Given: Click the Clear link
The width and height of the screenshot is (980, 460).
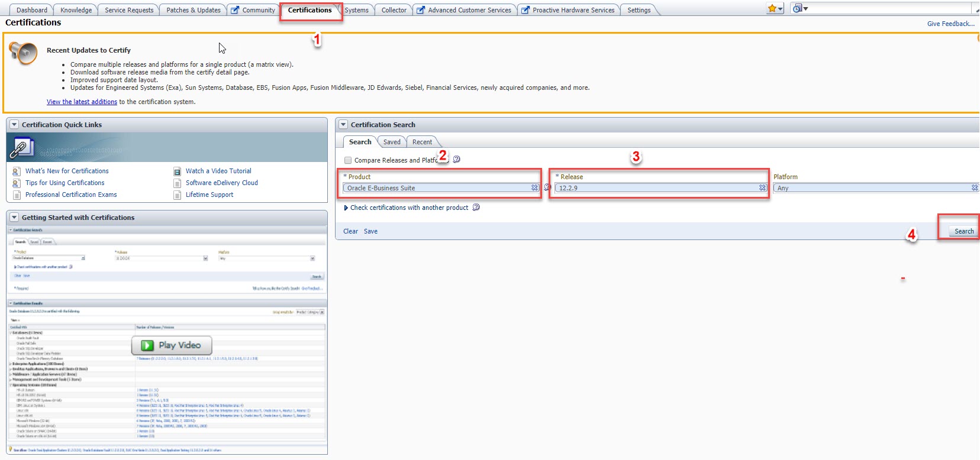Looking at the screenshot, I should [x=351, y=231].
